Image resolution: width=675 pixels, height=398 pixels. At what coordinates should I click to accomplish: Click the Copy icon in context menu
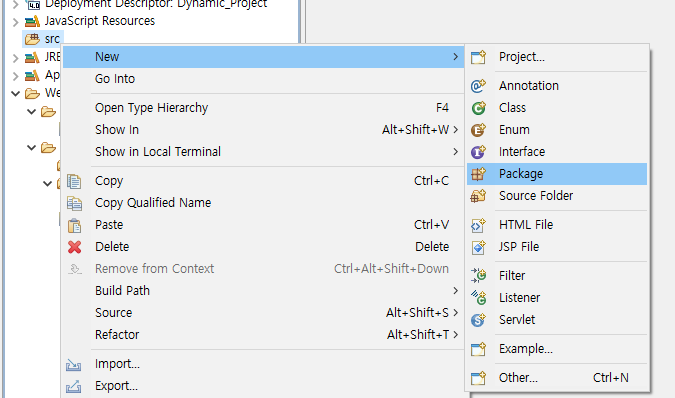pyautogui.click(x=74, y=181)
